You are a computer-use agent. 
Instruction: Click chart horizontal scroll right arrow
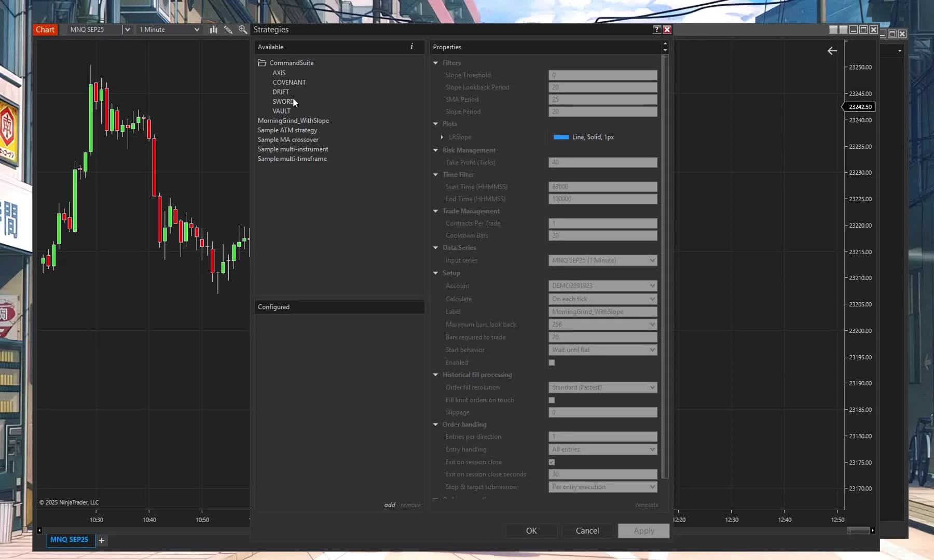(x=873, y=530)
